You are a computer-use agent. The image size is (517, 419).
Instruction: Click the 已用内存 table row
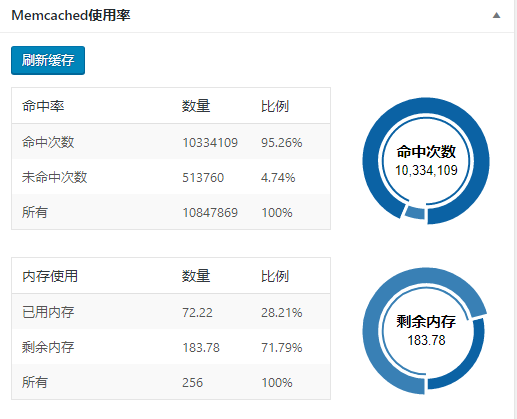(171, 312)
